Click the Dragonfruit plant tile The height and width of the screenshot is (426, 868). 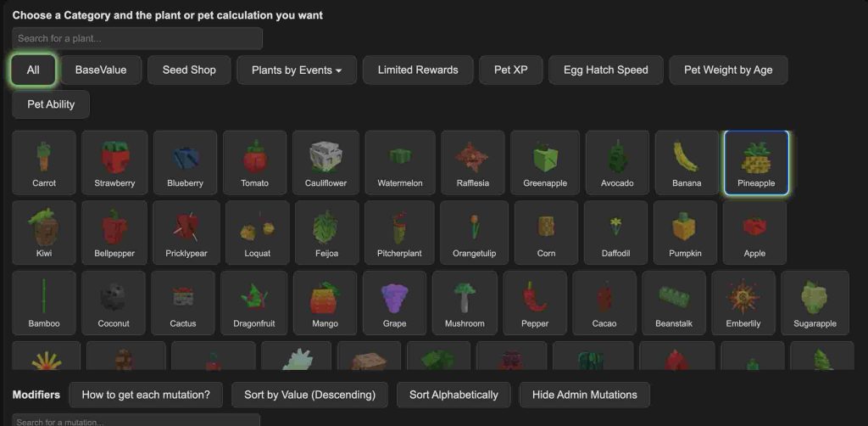pyautogui.click(x=254, y=303)
